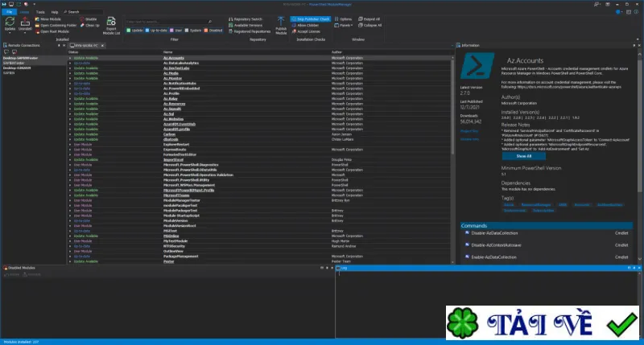The height and width of the screenshot is (345, 644).
Task: Open Repository Search from the ribbon
Action: click(246, 19)
